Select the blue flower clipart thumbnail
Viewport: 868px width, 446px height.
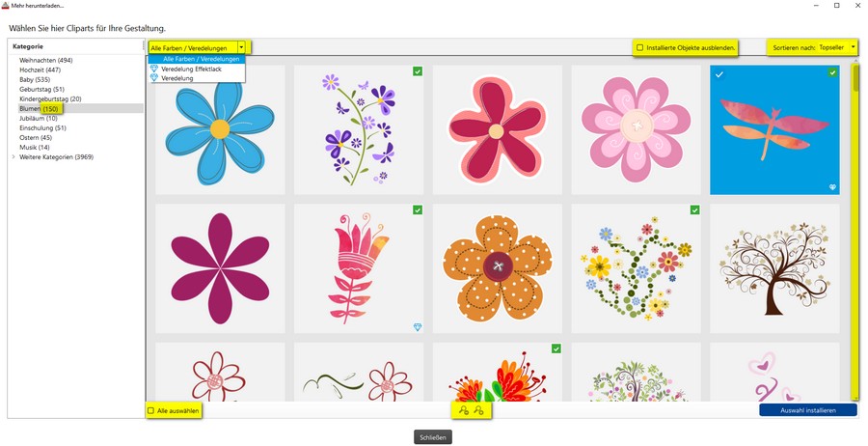point(220,130)
